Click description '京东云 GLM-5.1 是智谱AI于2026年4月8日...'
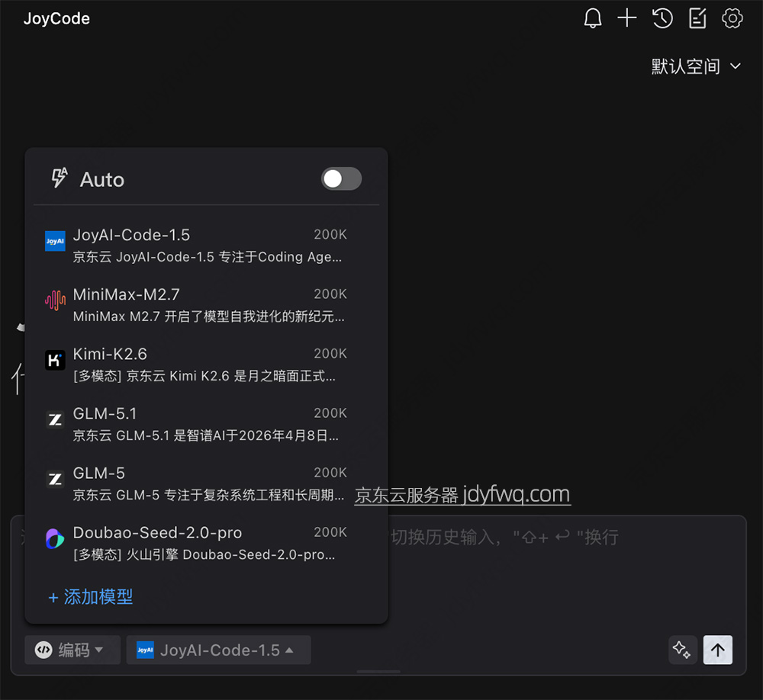The height and width of the screenshot is (700, 763). tap(206, 435)
